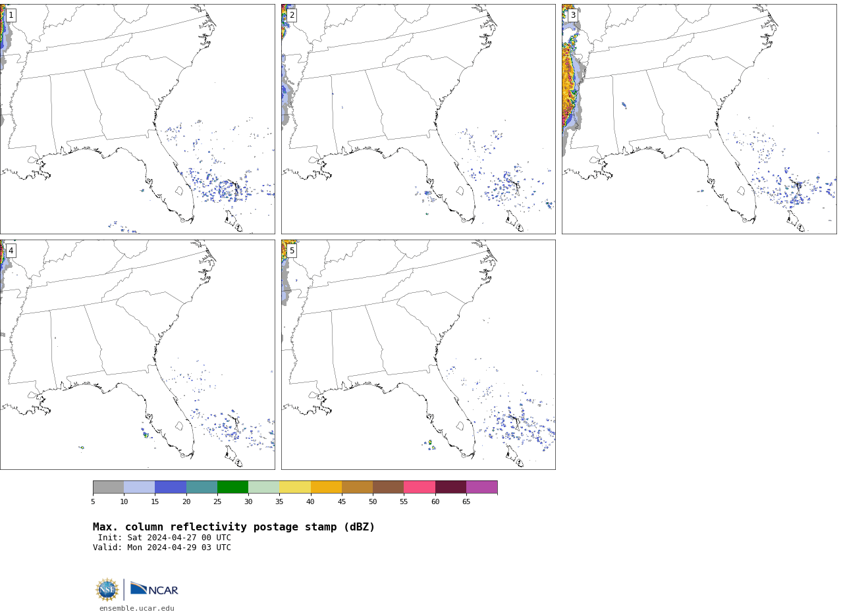Click the colorbar tick label 50
This screenshot has width=843, height=616.
tap(373, 502)
